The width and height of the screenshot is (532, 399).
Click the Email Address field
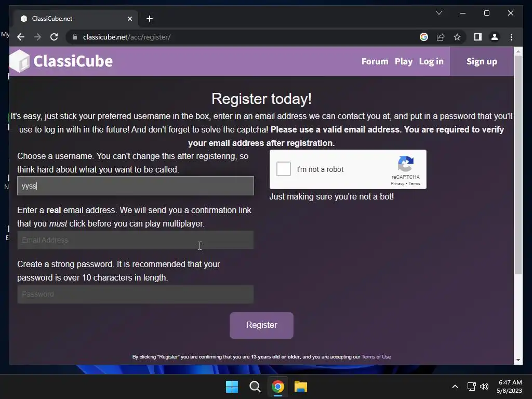(136, 240)
